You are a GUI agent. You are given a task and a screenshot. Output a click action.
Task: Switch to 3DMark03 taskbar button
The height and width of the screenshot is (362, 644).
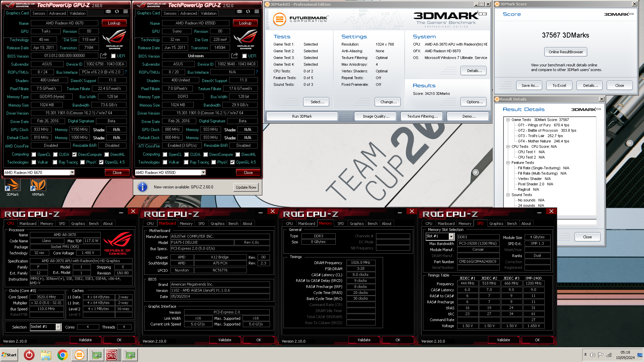79,355
